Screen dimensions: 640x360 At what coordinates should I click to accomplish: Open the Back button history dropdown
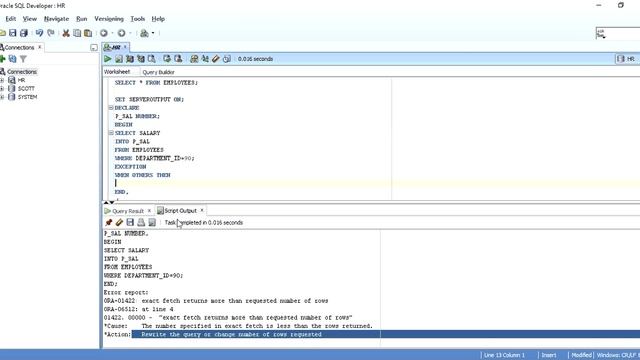112,33
